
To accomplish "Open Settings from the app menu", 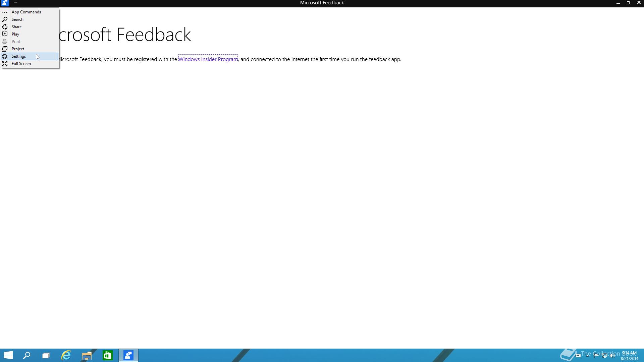I will (x=30, y=56).
